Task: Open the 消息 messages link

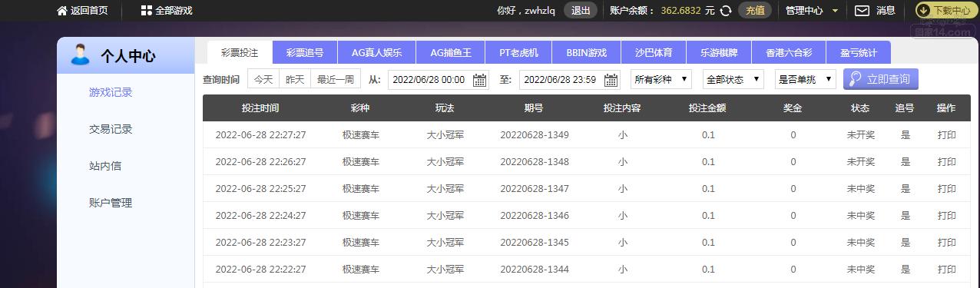Action: tap(886, 11)
